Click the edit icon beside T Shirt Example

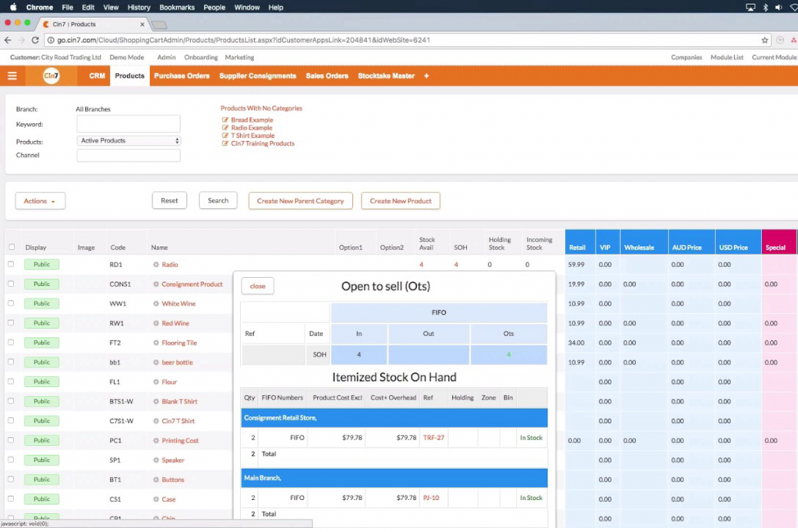tap(225, 135)
